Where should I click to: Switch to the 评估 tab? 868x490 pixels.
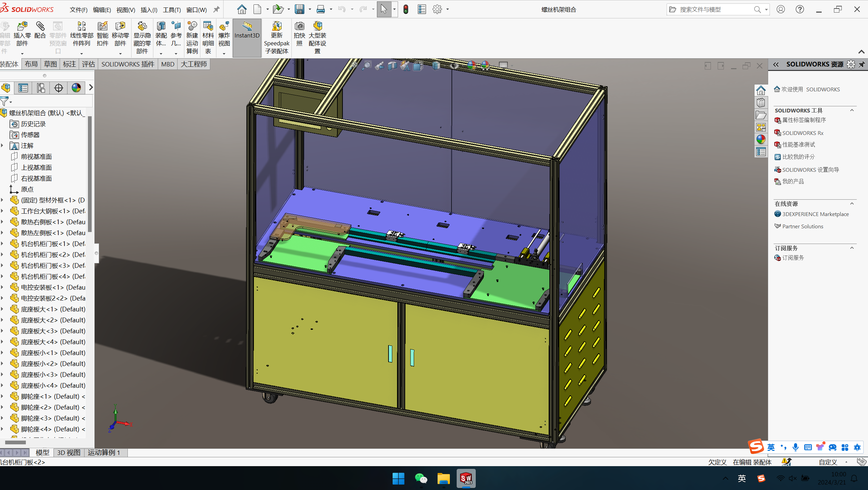88,64
